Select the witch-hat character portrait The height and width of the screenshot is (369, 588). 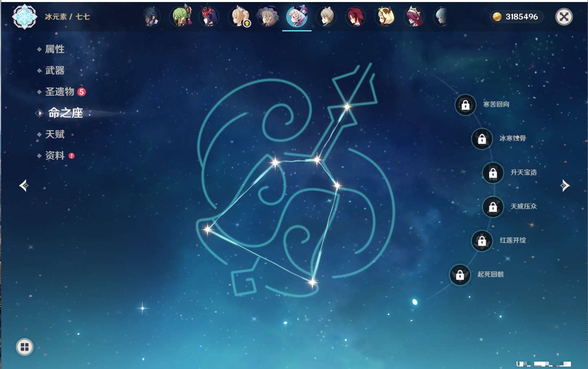(268, 17)
